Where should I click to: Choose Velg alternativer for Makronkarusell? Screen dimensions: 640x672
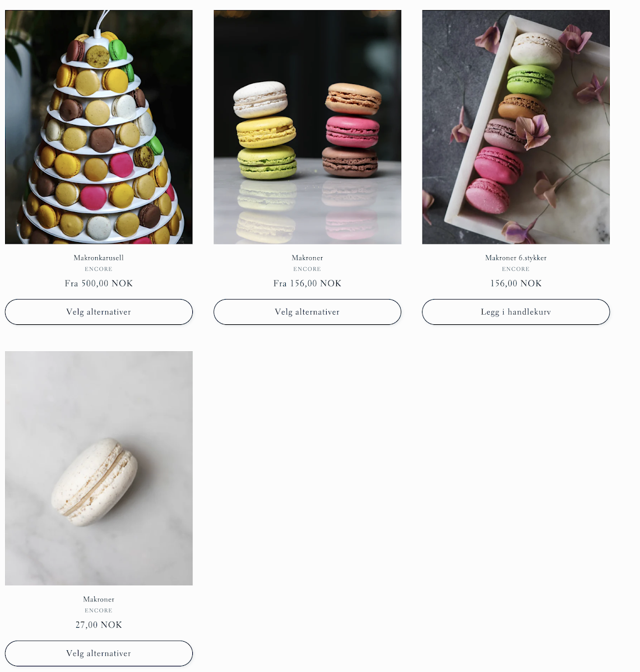point(99,312)
